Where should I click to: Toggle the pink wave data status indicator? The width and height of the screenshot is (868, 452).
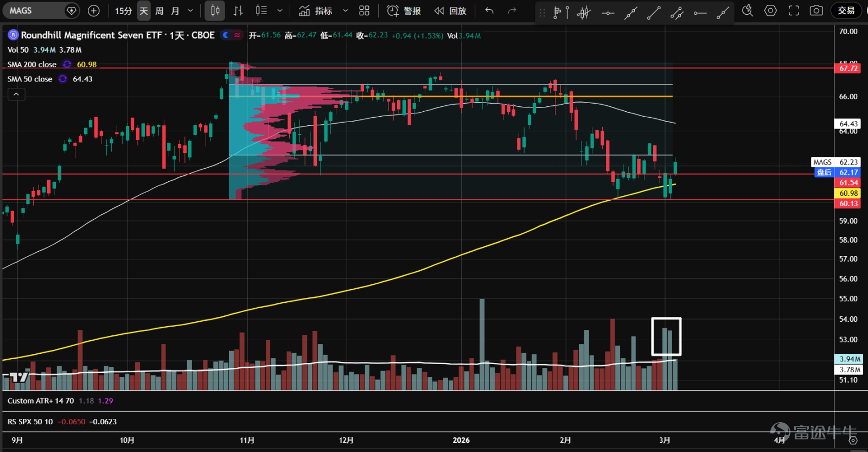point(237,35)
